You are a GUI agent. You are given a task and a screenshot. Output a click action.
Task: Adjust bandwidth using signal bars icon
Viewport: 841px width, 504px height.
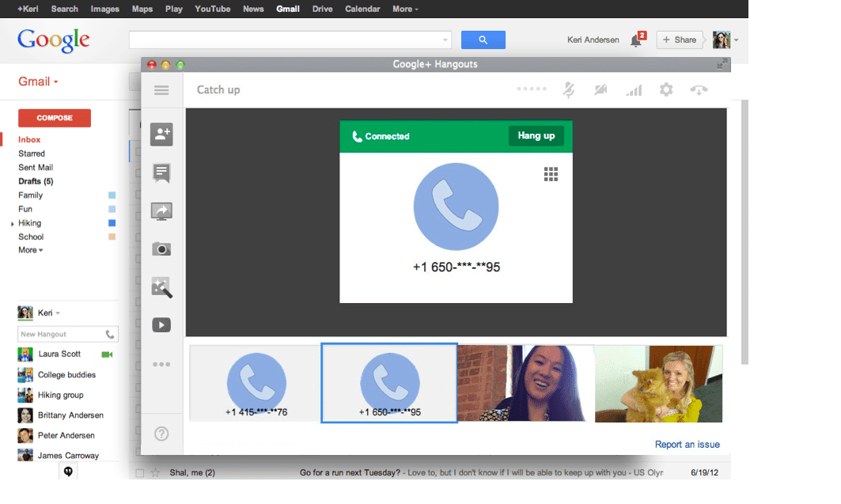(634, 90)
